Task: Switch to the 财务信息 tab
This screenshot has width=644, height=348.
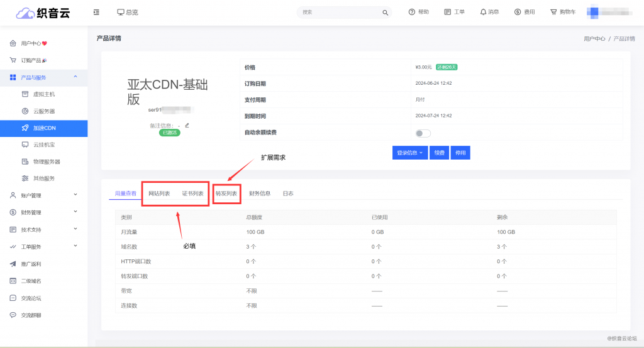Action: [x=260, y=193]
